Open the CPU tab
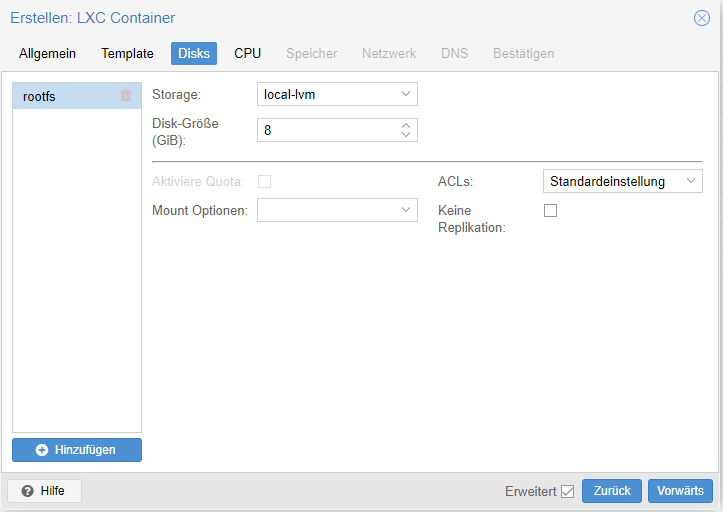This screenshot has height=512, width=723. tap(247, 53)
